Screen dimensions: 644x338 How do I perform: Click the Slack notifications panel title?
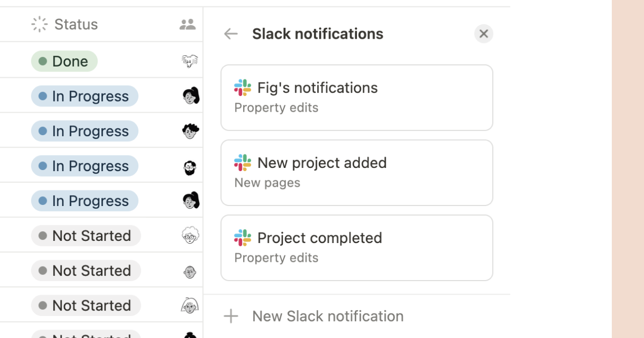318,33
